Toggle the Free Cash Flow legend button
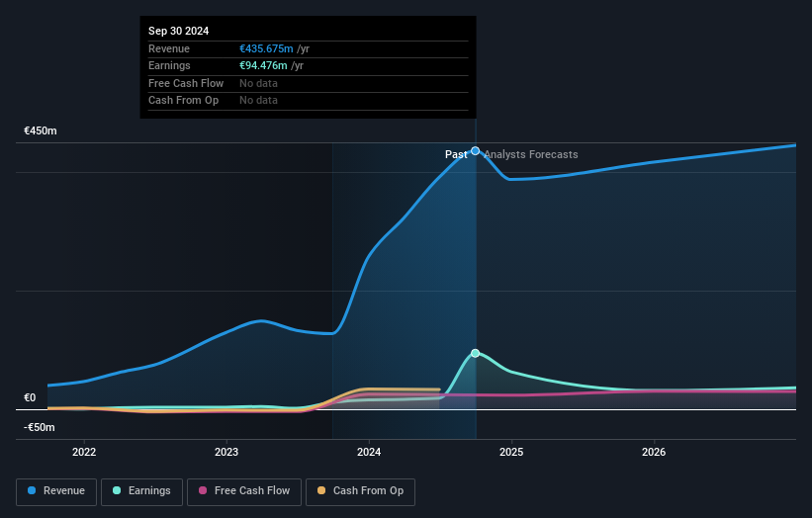 [x=244, y=491]
